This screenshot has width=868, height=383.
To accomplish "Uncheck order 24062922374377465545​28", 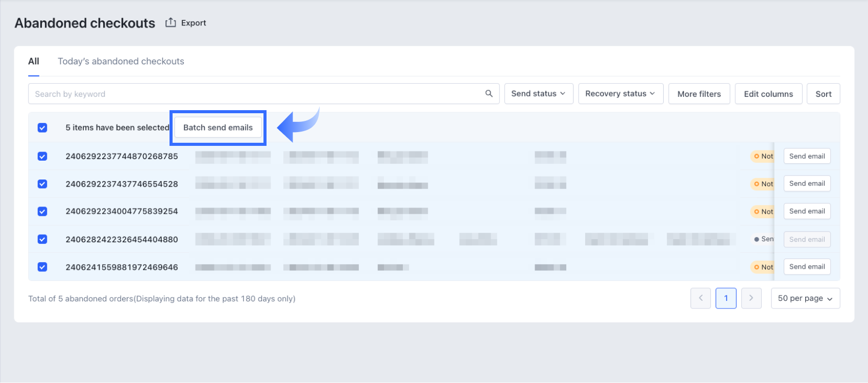I will pos(42,184).
